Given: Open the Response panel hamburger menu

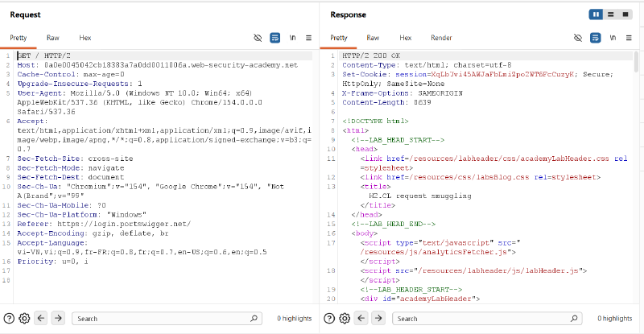Looking at the screenshot, I should click(629, 38).
